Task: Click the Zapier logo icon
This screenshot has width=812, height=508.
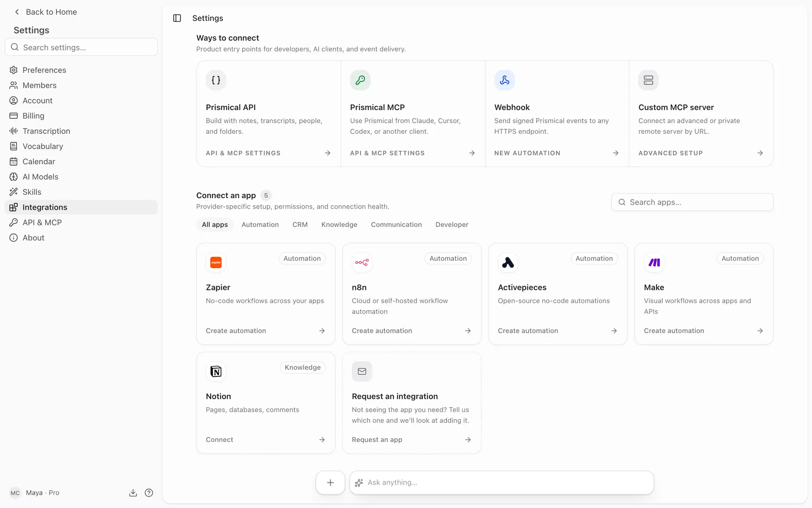Action: coord(216,262)
